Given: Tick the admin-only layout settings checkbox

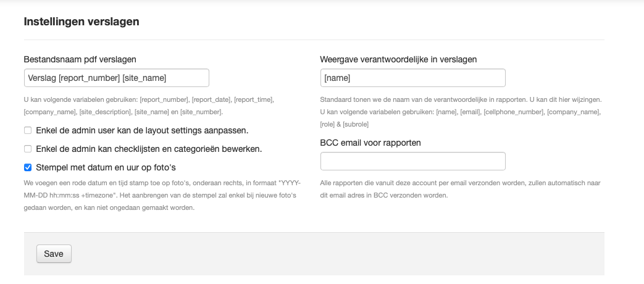Looking at the screenshot, I should pyautogui.click(x=28, y=130).
